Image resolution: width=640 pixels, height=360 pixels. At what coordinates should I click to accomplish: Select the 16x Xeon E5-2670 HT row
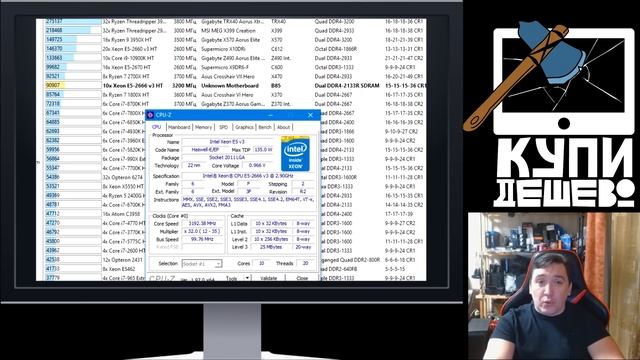point(235,67)
